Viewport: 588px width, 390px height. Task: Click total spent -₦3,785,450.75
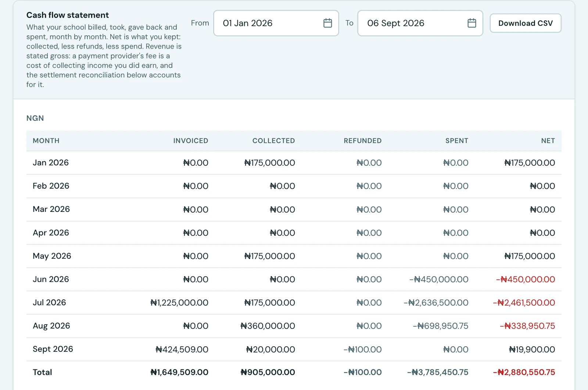tap(438, 372)
